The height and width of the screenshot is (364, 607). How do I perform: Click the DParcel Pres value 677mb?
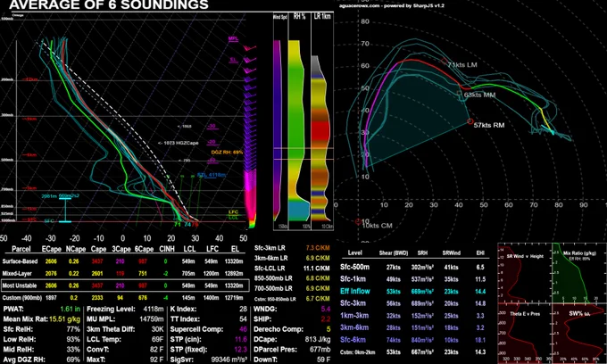point(320,350)
